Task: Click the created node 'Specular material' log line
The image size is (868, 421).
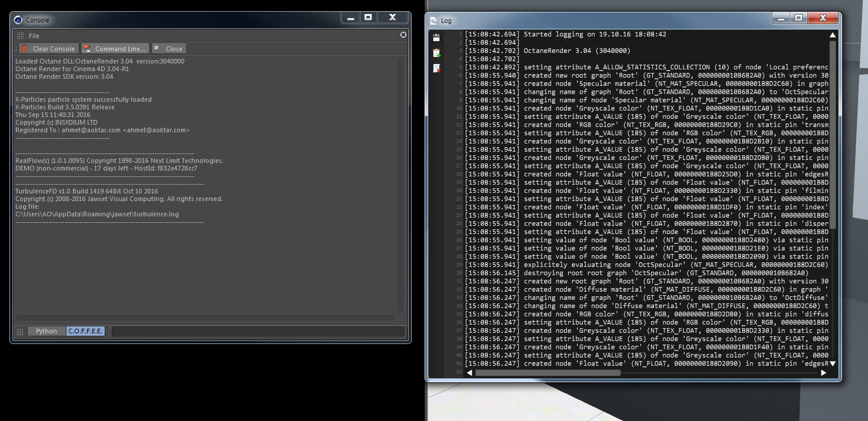Action: pyautogui.click(x=646, y=84)
